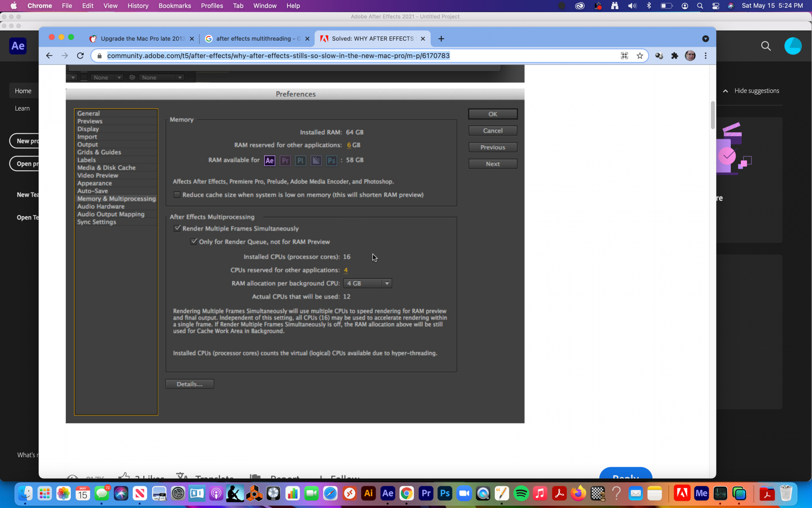
Task: Click the Chrome address bar URL
Action: tap(278, 56)
